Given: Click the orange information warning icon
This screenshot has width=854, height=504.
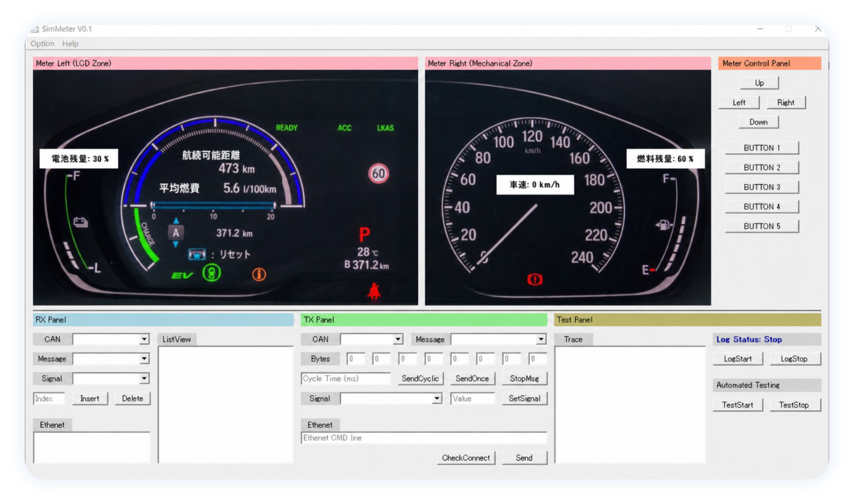Looking at the screenshot, I should click(259, 274).
